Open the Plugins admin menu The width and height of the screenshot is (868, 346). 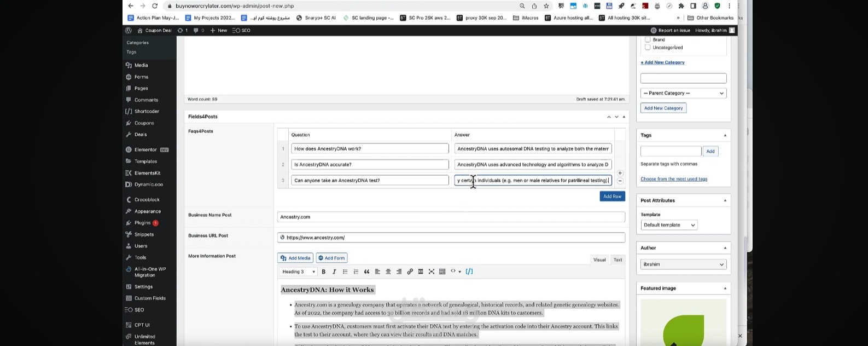click(142, 223)
